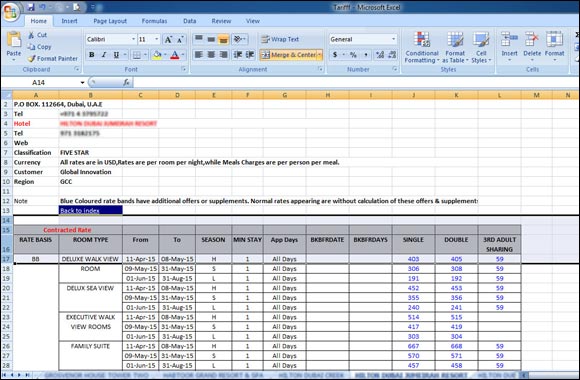The width and height of the screenshot is (580, 380).
Task: Open Format as Table gallery
Action: (455, 47)
